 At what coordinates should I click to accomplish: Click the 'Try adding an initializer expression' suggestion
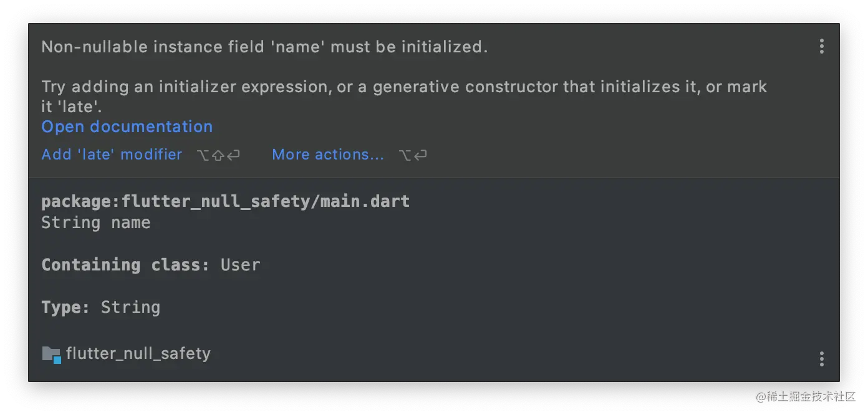(404, 97)
